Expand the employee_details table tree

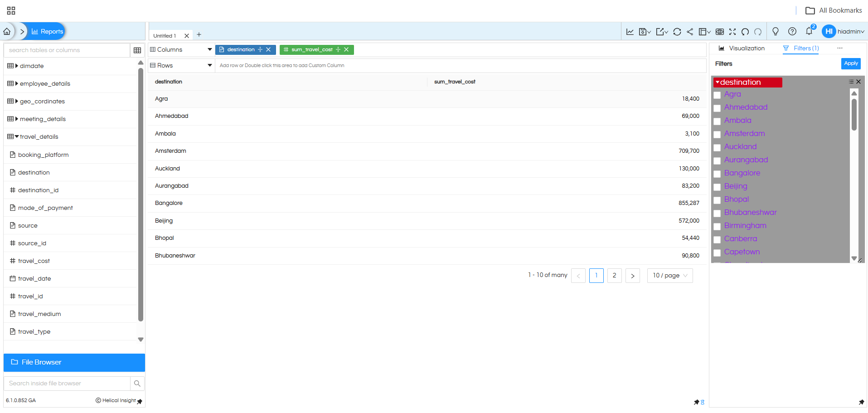tap(17, 83)
